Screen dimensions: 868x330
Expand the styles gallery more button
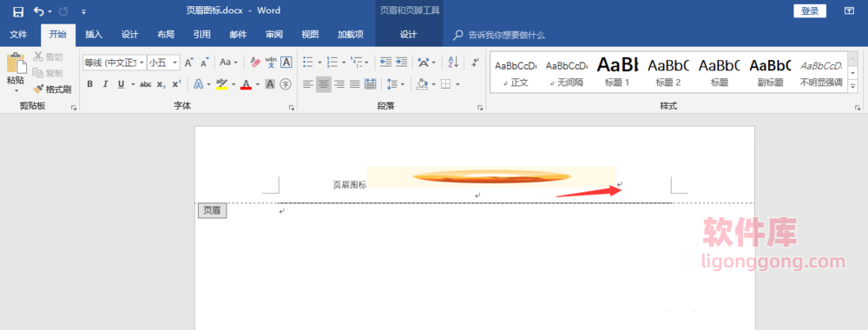point(852,87)
